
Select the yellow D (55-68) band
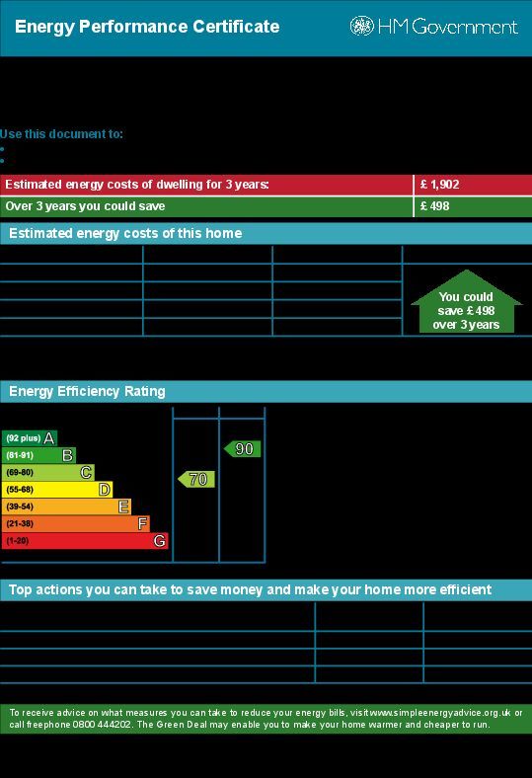point(57,490)
